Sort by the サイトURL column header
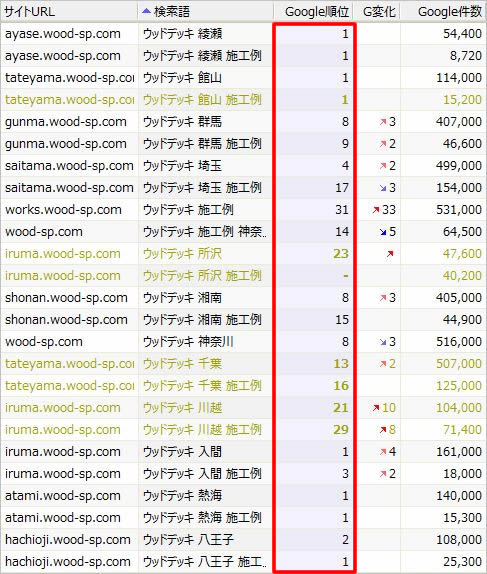 [x=69, y=11]
